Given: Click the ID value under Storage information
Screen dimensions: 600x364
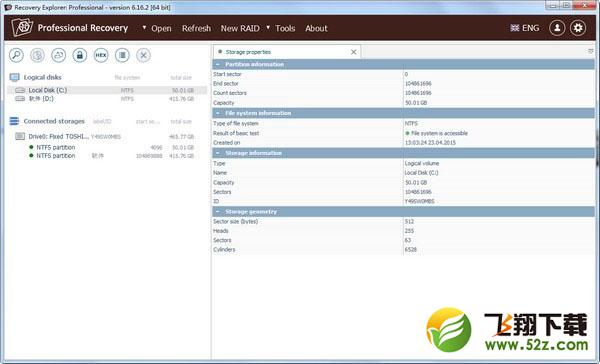Looking at the screenshot, I should [419, 201].
